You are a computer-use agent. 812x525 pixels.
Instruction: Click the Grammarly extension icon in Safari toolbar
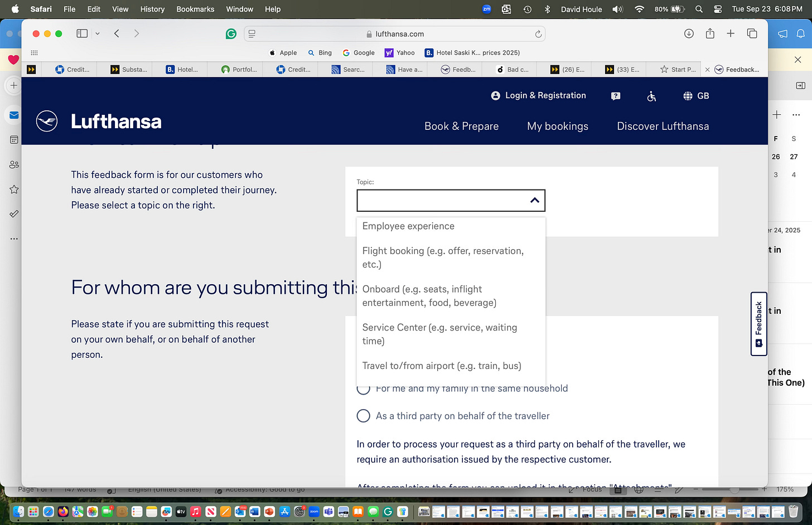click(x=231, y=34)
